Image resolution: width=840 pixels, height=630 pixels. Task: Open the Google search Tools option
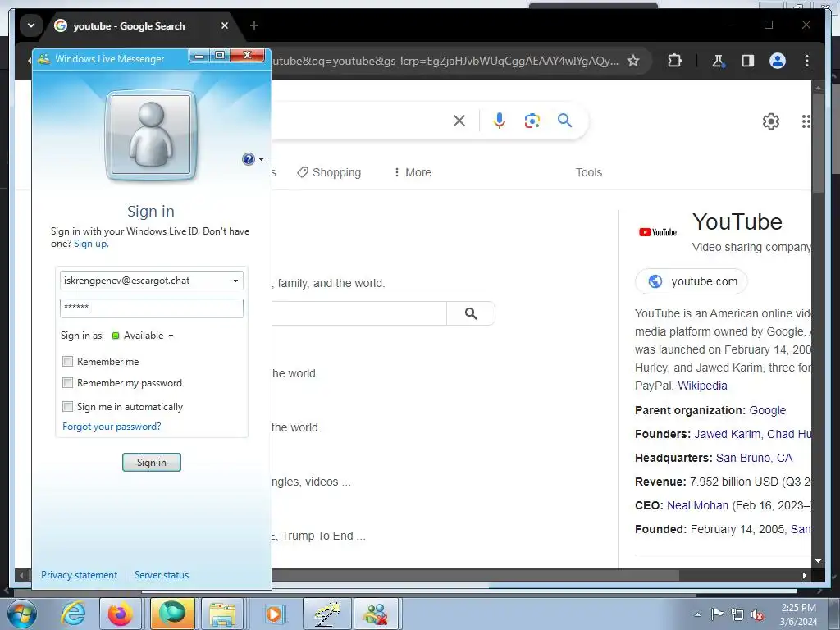click(589, 172)
